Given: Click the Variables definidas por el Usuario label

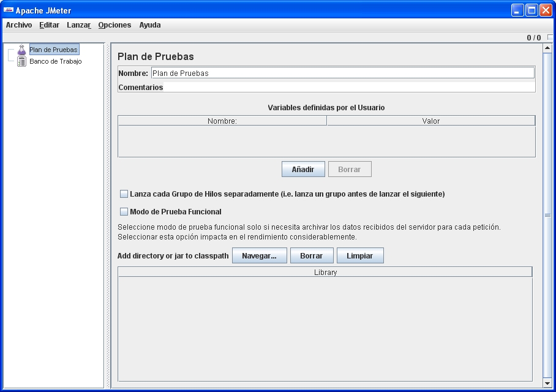Looking at the screenshot, I should coord(326,107).
